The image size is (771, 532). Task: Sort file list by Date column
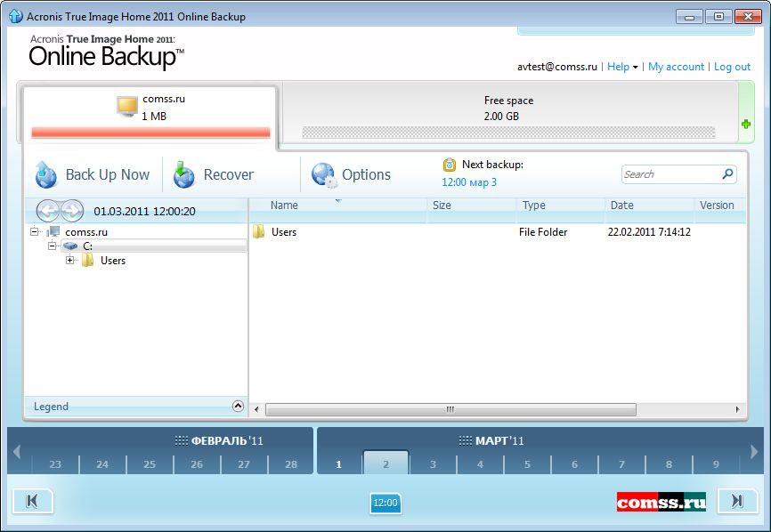[622, 206]
